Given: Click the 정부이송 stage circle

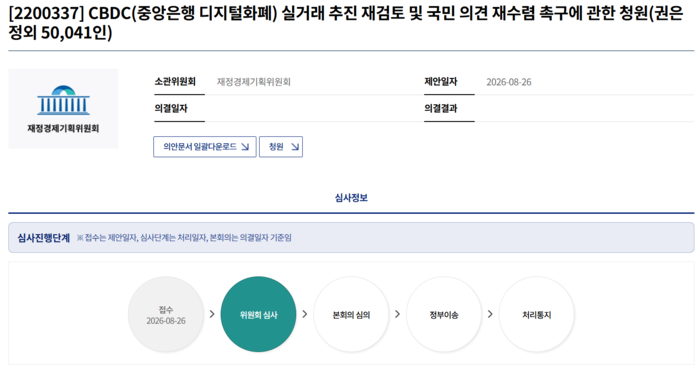Looking at the screenshot, I should 444,314.
